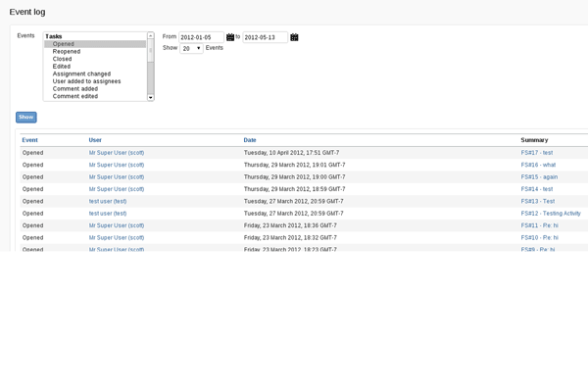Click the To date input field
The image size is (588, 392).
265,37
